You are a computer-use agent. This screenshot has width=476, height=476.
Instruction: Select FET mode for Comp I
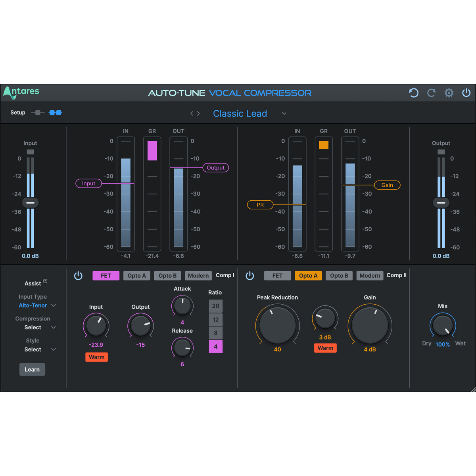pos(106,276)
